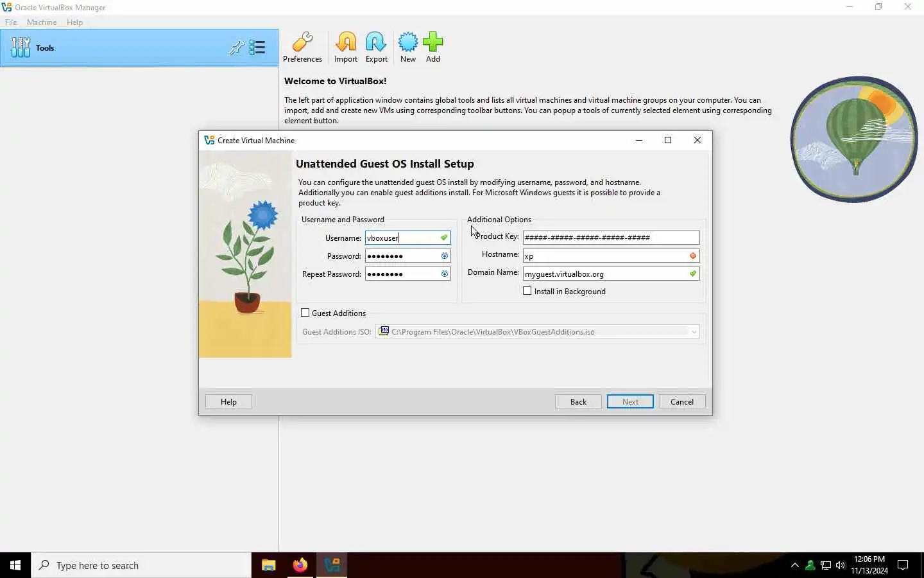Enable the Guest Additions checkbox
Image resolution: width=924 pixels, height=578 pixels.
(305, 313)
